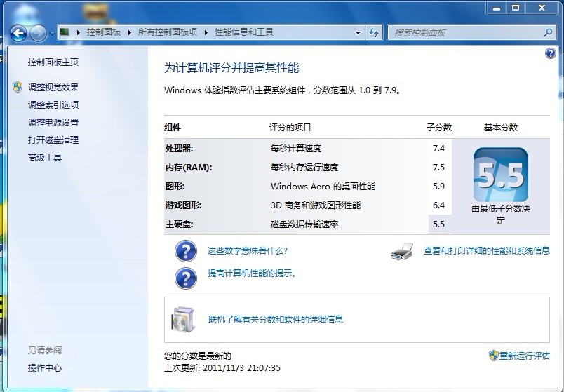Select the 处理器 row label
The width and height of the screenshot is (564, 392).
[x=179, y=149]
